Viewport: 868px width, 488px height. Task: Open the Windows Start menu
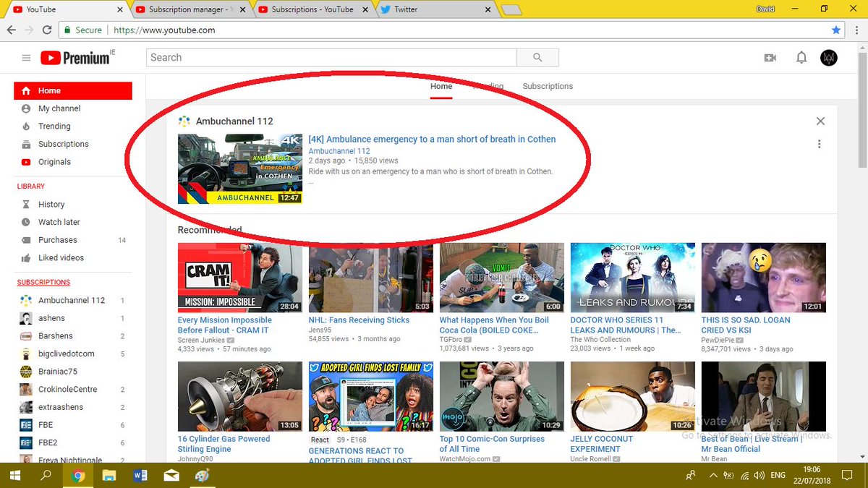pos(14,476)
